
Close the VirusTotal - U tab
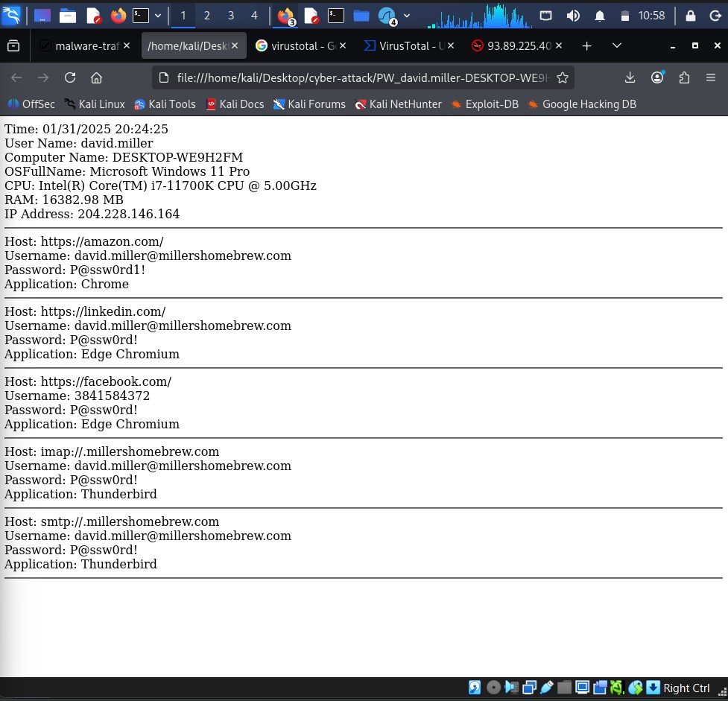(x=451, y=45)
